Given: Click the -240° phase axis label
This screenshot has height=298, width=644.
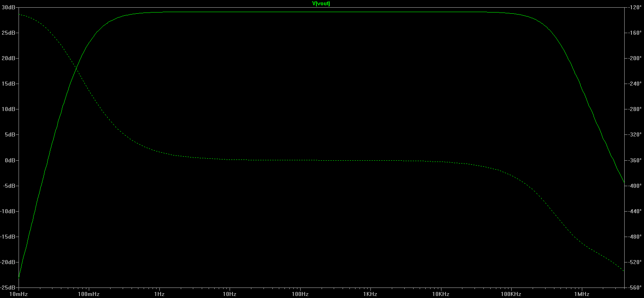Looking at the screenshot, I should pos(635,84).
